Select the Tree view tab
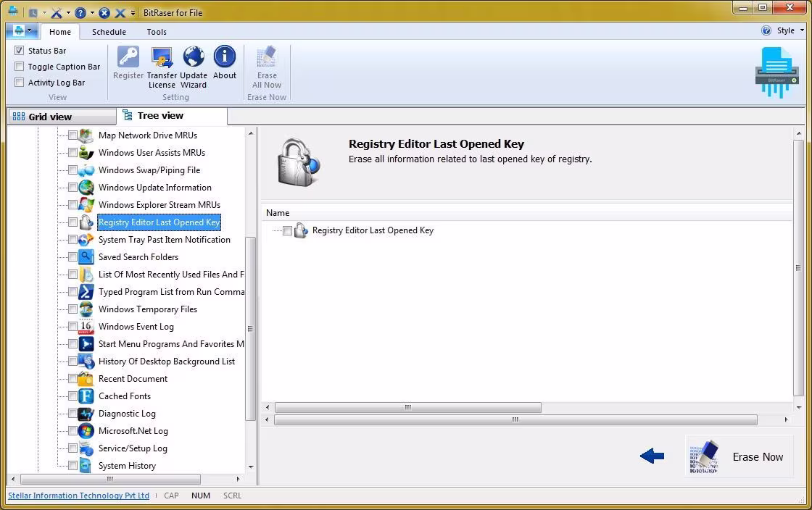This screenshot has height=510, width=812. [x=172, y=116]
